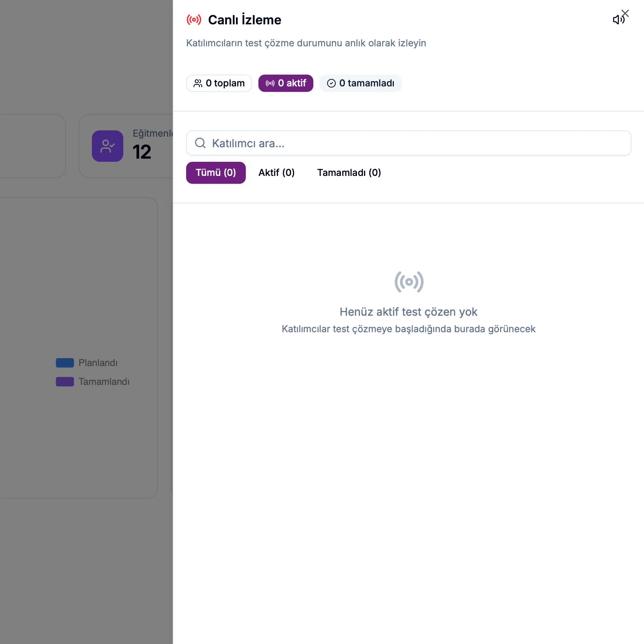Click the magnifier icon in search box
Image resolution: width=644 pixels, height=644 pixels.
coord(200,143)
